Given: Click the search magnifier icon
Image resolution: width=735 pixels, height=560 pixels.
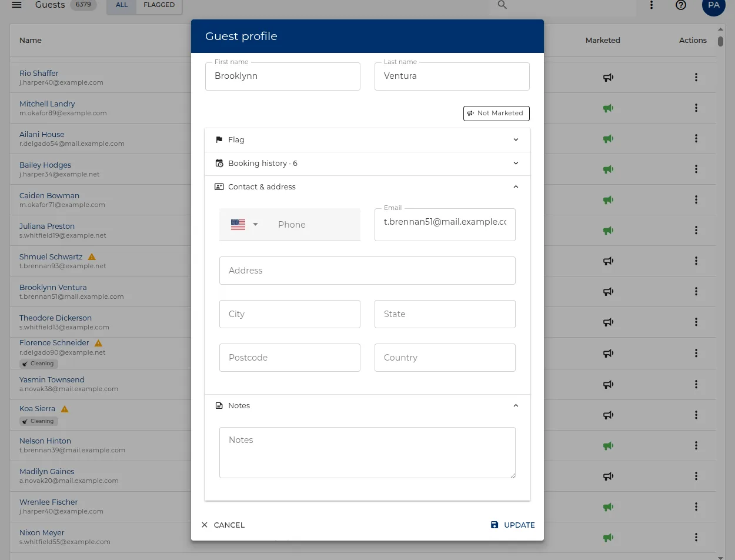Looking at the screenshot, I should coord(502,5).
